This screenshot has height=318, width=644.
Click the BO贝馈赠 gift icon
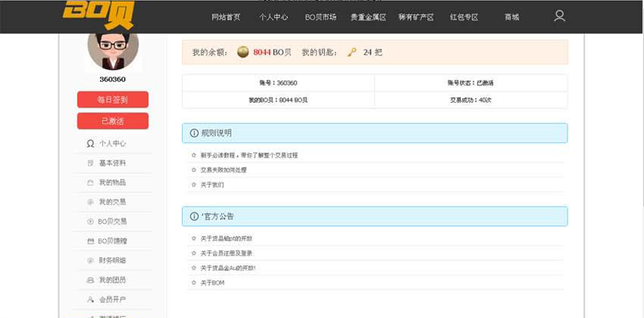91,241
